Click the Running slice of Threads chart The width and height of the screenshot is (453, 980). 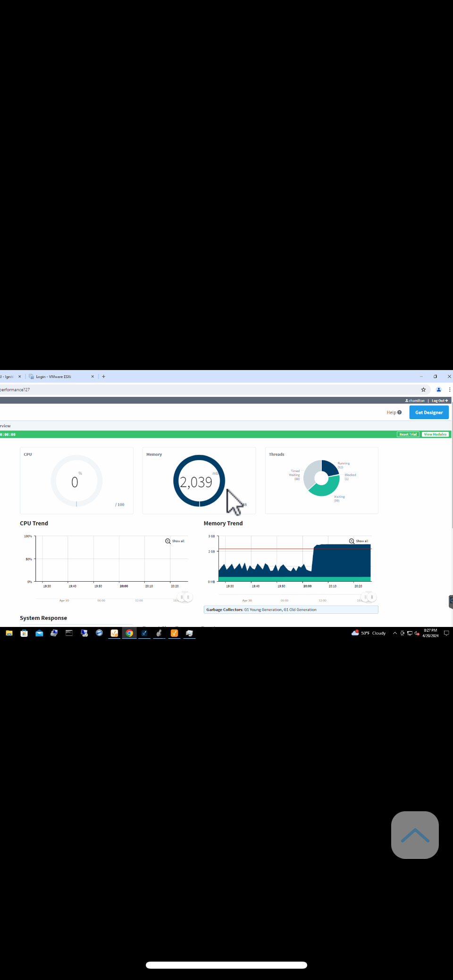[x=331, y=467]
